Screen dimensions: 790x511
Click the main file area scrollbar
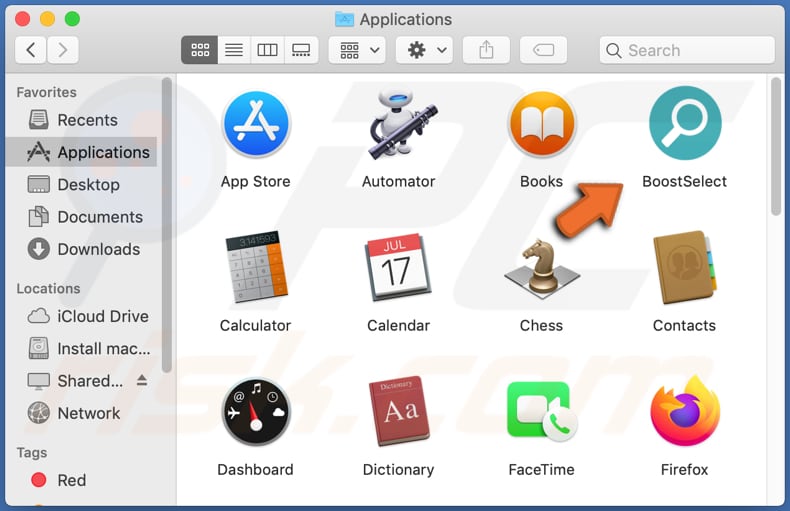pos(776,146)
